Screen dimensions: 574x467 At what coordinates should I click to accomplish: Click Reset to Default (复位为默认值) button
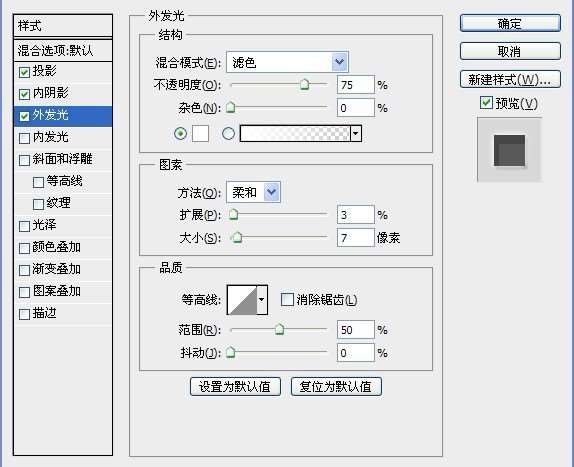click(x=336, y=386)
